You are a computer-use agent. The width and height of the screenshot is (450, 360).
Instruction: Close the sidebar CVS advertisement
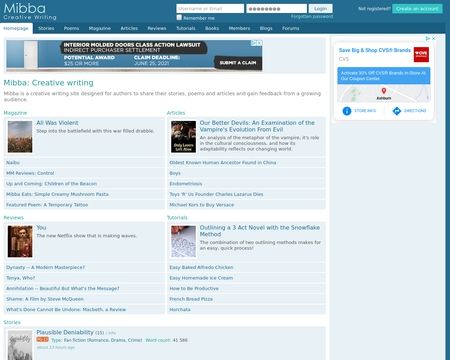[433, 39]
